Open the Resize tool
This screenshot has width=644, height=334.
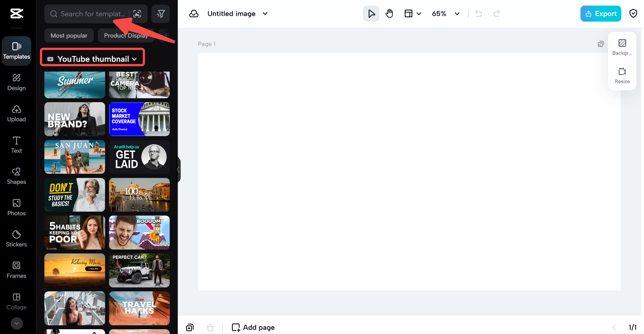tap(622, 75)
